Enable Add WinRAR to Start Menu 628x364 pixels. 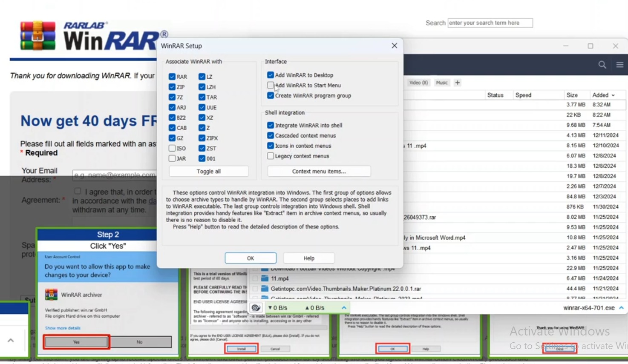point(271,85)
